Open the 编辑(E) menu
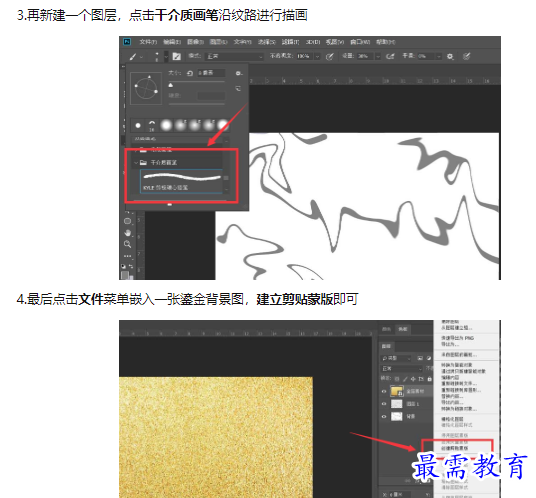Image resolution: width=536 pixels, height=498 pixels. pyautogui.click(x=172, y=42)
